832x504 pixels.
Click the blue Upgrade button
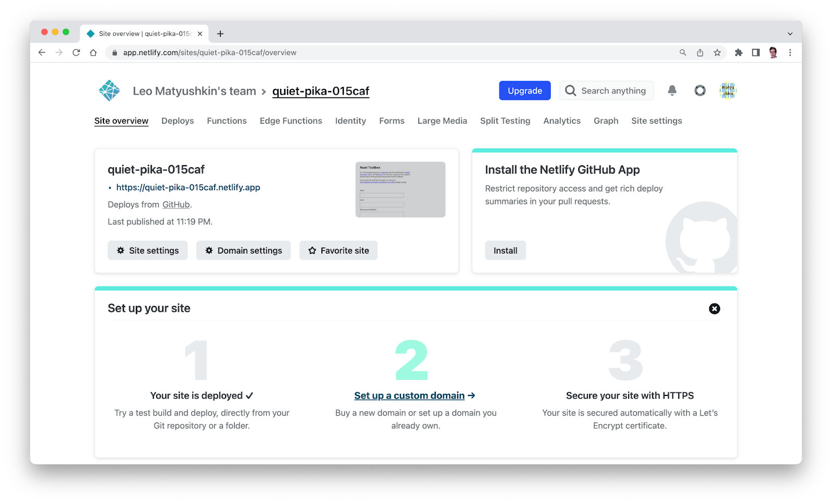click(525, 90)
